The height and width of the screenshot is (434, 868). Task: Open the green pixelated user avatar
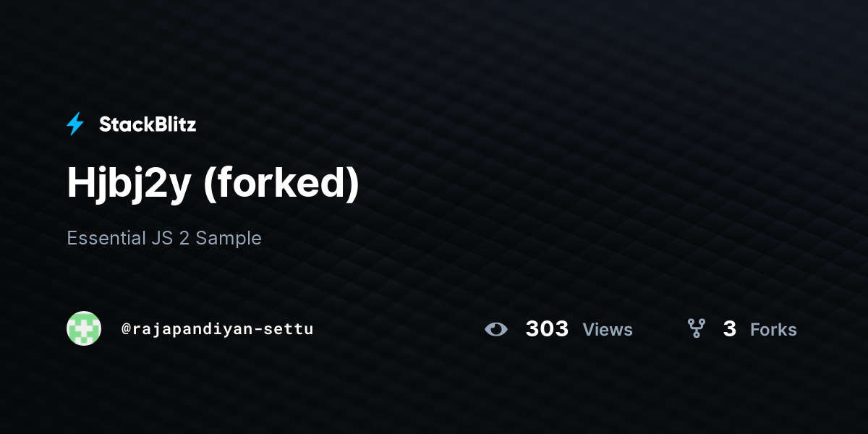tap(84, 328)
